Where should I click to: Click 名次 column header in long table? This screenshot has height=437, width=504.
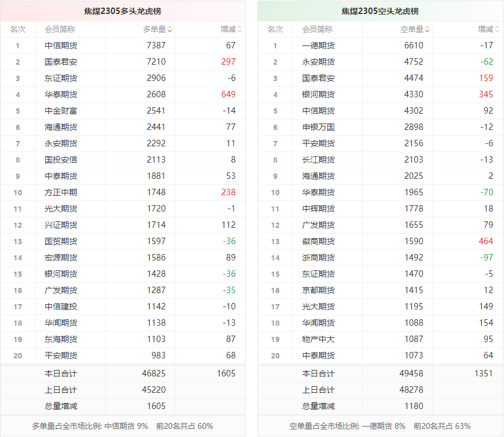[17, 29]
